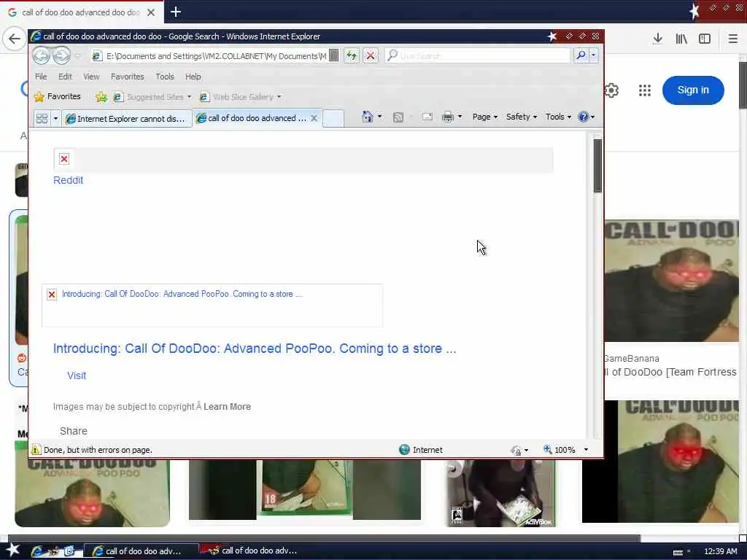The height and width of the screenshot is (560, 747).
Task: Click the Google settings gear icon
Action: pyautogui.click(x=611, y=90)
